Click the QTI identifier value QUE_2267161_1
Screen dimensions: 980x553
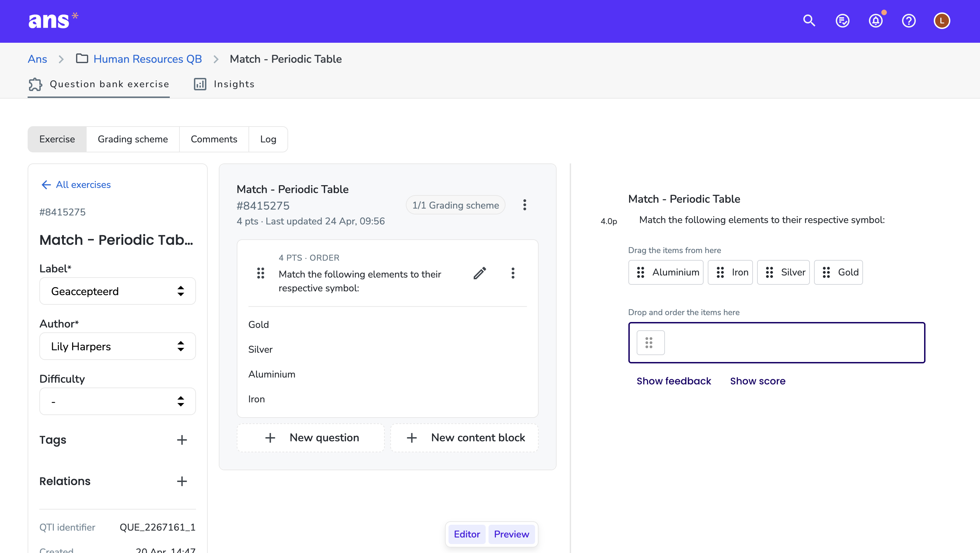point(157,527)
